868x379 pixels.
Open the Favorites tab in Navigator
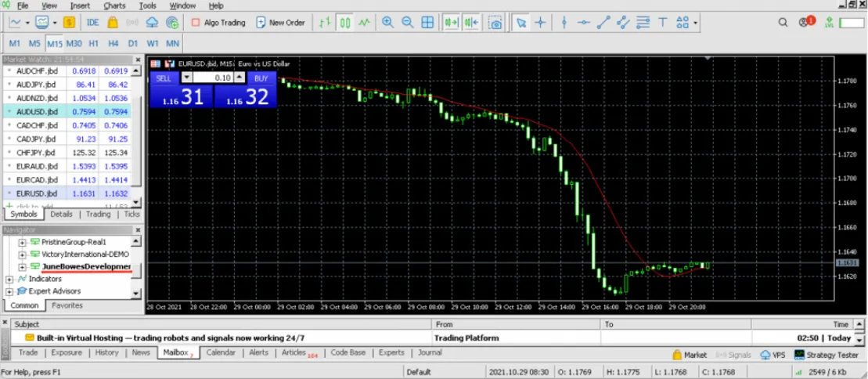(67, 305)
